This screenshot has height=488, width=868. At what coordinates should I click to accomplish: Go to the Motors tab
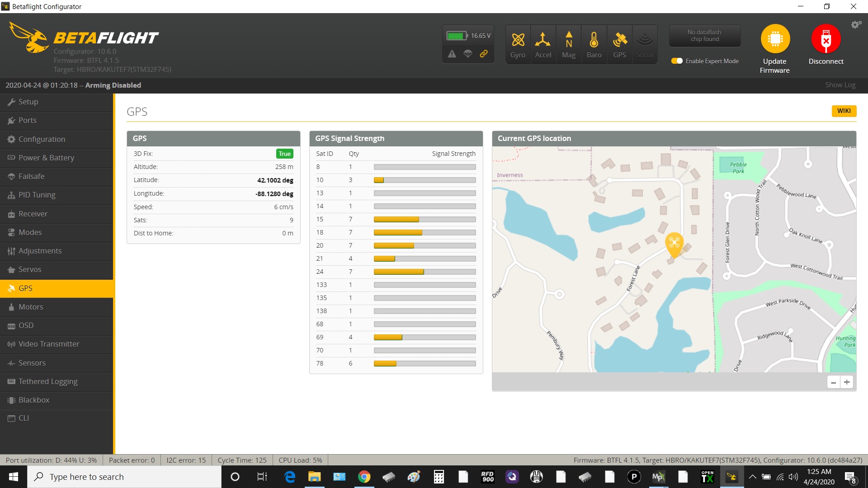(x=57, y=307)
